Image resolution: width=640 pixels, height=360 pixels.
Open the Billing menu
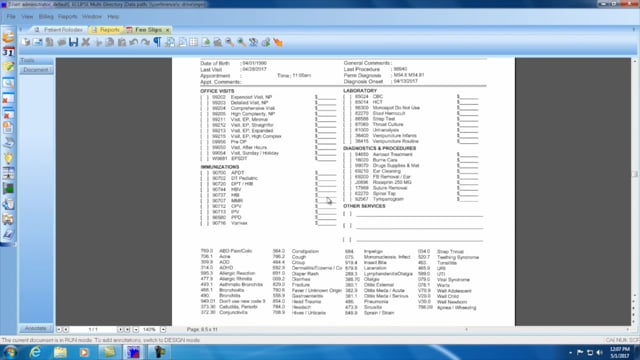46,17
